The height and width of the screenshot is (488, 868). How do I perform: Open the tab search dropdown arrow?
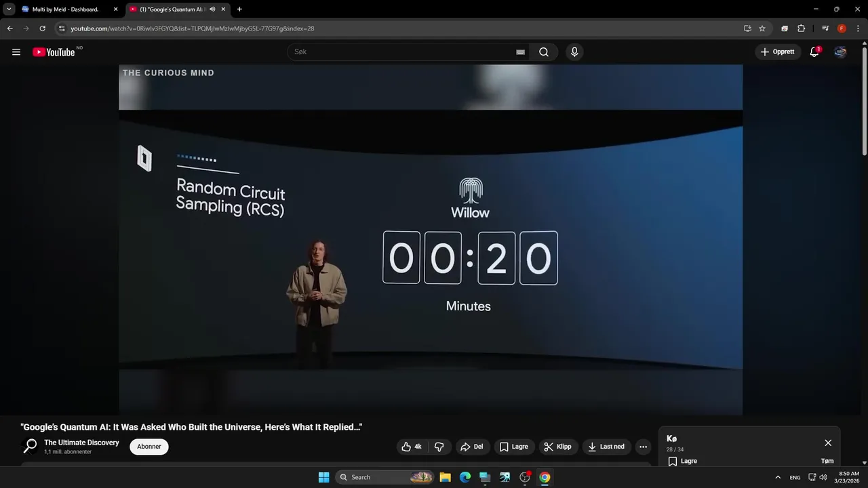[x=9, y=9]
